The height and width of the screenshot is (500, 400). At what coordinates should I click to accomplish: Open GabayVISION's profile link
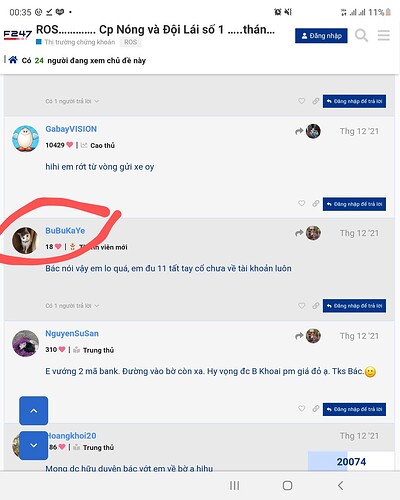pyautogui.click(x=71, y=129)
